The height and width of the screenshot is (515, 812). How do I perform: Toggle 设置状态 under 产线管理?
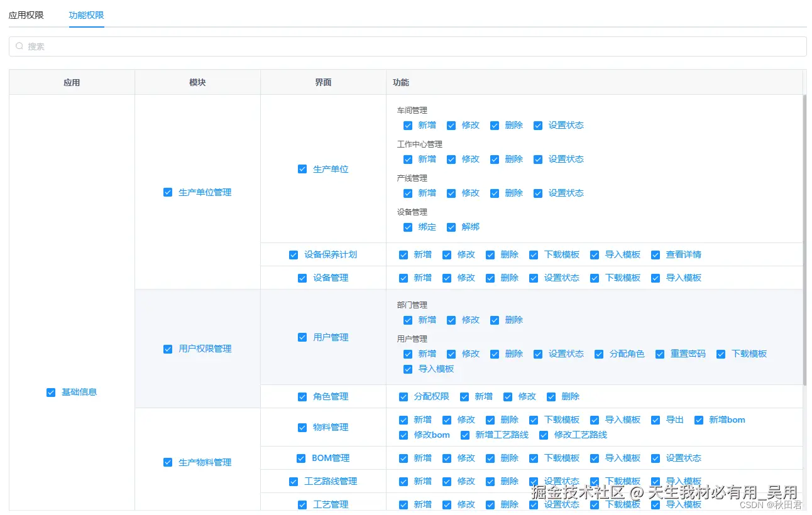pyautogui.click(x=538, y=193)
